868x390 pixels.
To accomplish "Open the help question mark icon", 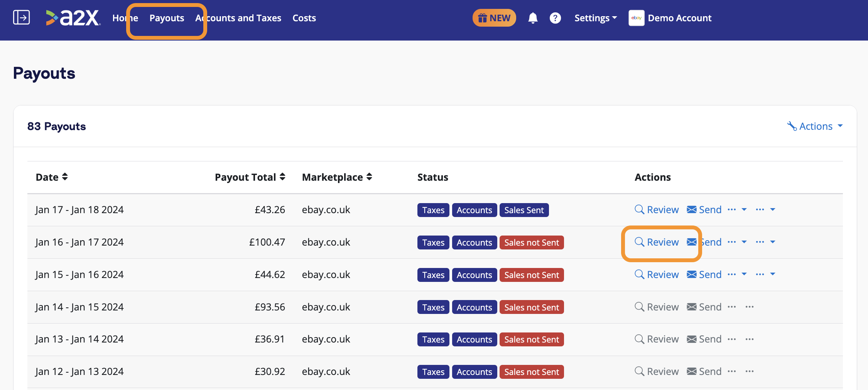I will pos(555,18).
